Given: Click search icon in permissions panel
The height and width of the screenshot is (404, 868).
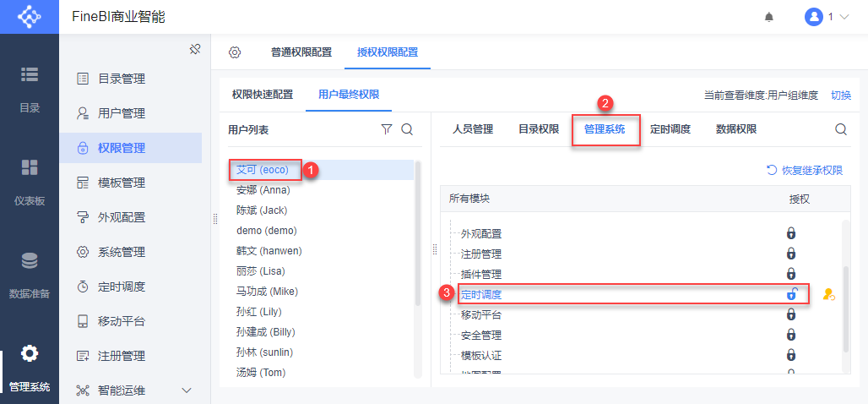Looking at the screenshot, I should coord(841,129).
